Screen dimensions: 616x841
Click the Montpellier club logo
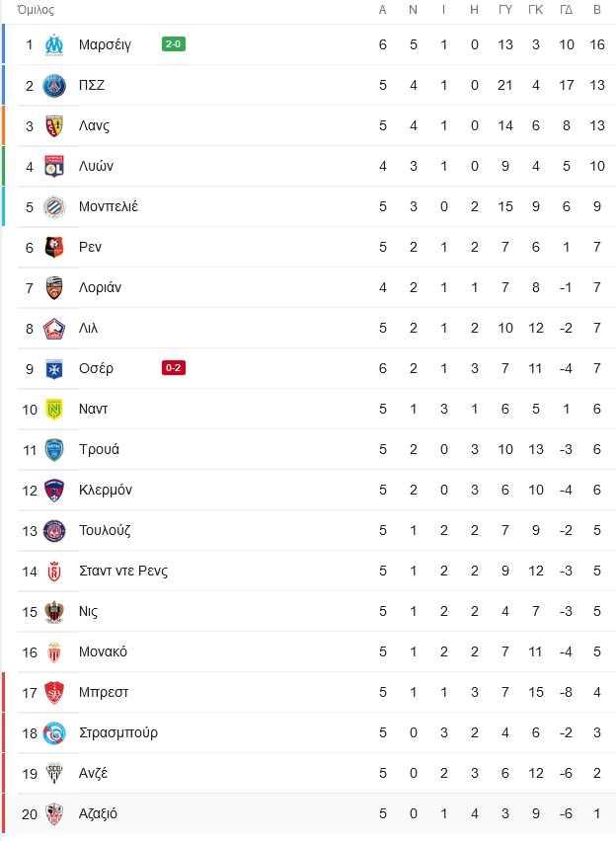tap(54, 207)
